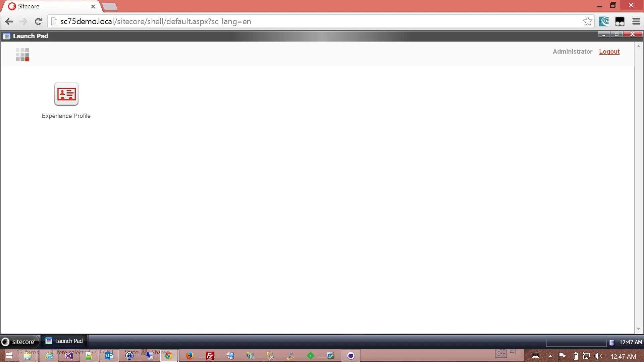Screen dimensions: 644x362
Task: Click scrollbar down arrow in Launch Pad
Action: 639,329
